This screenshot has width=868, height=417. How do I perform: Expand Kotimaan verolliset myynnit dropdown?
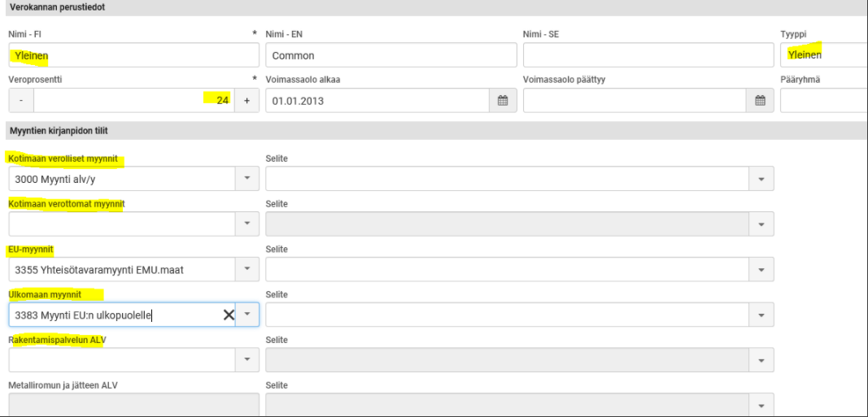(x=247, y=179)
